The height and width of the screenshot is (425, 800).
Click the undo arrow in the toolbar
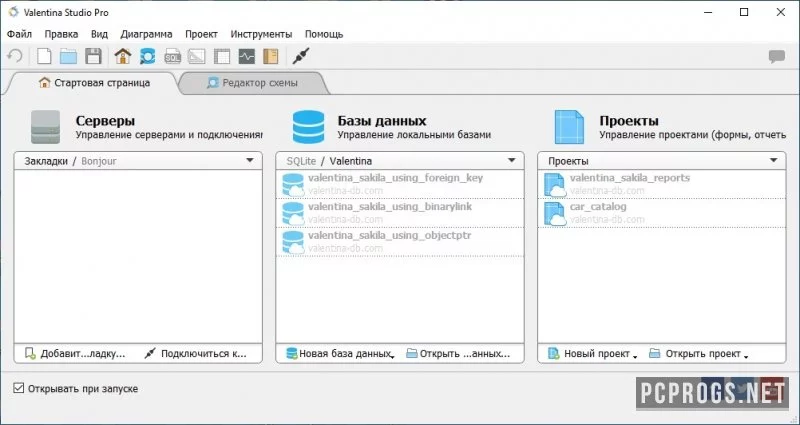click(x=15, y=56)
